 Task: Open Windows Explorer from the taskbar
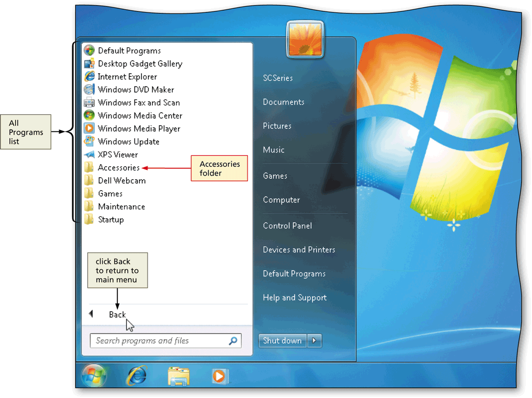pyautogui.click(x=179, y=376)
